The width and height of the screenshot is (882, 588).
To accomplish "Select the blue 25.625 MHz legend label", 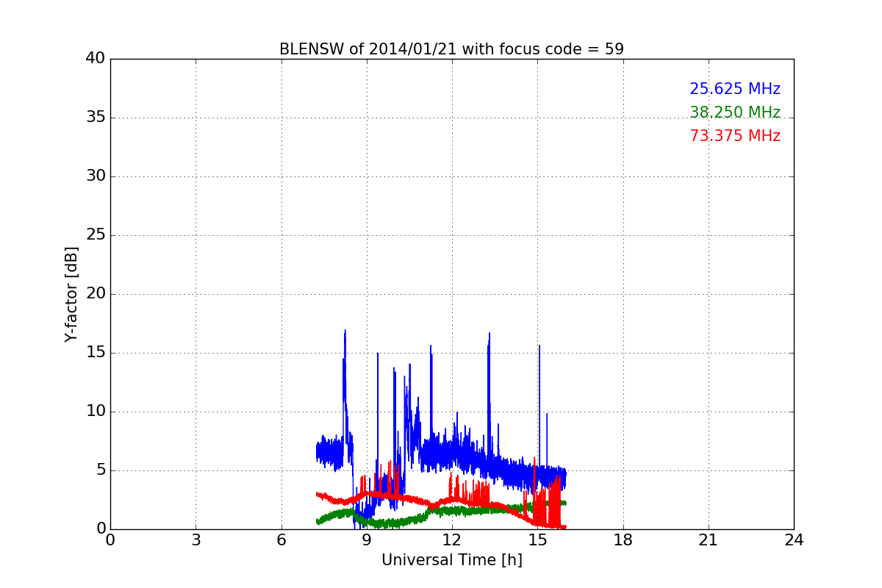I will pyautogui.click(x=735, y=89).
